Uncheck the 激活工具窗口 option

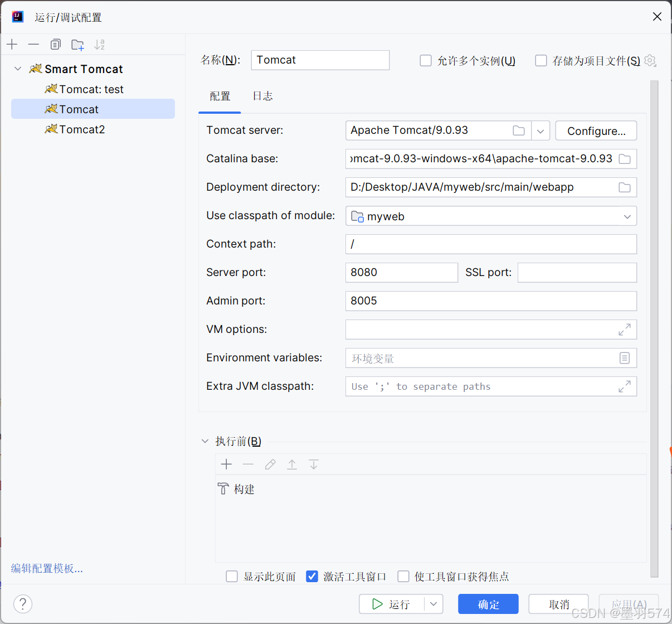[x=312, y=576]
